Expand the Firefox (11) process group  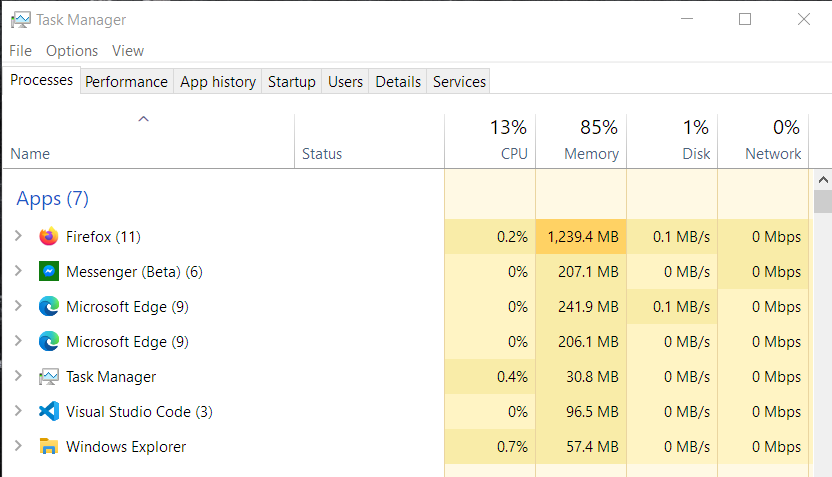click(x=19, y=236)
